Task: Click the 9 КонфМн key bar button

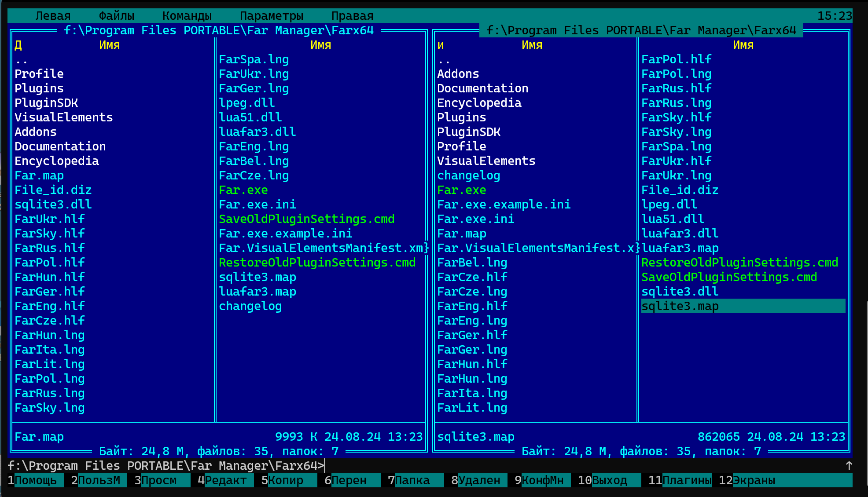Action: click(x=543, y=480)
